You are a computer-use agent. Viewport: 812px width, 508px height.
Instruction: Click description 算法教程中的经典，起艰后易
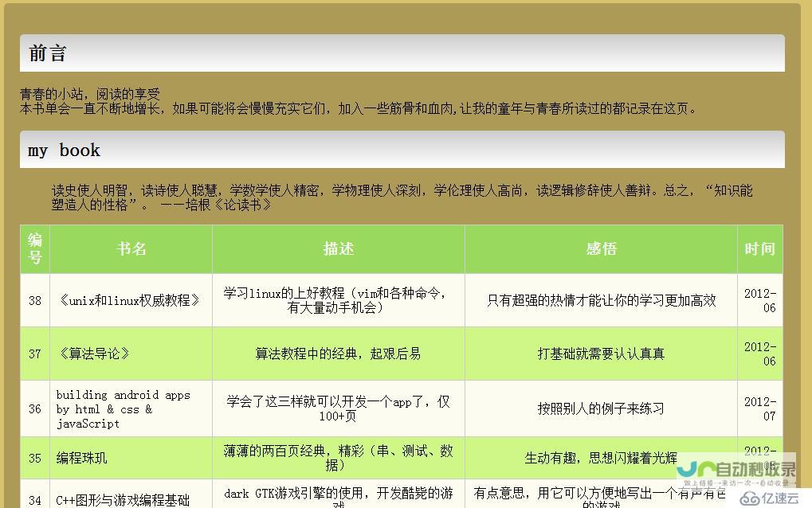(338, 354)
